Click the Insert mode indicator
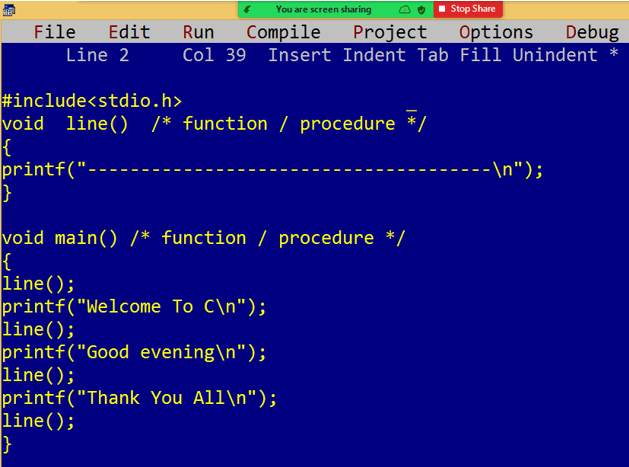 pyautogui.click(x=300, y=55)
